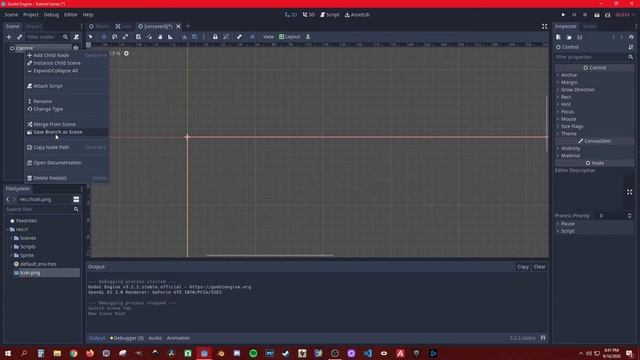Choose Delete Node(s) in context menu

pos(50,178)
